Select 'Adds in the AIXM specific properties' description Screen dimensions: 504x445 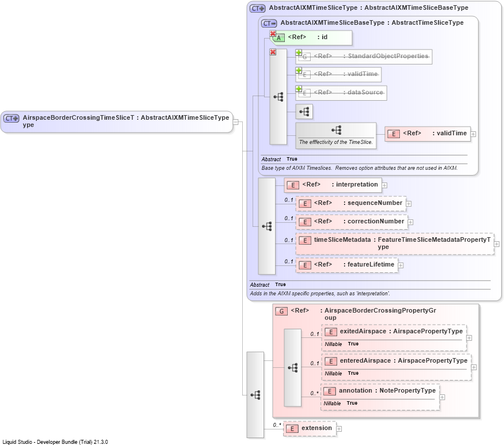(320, 293)
